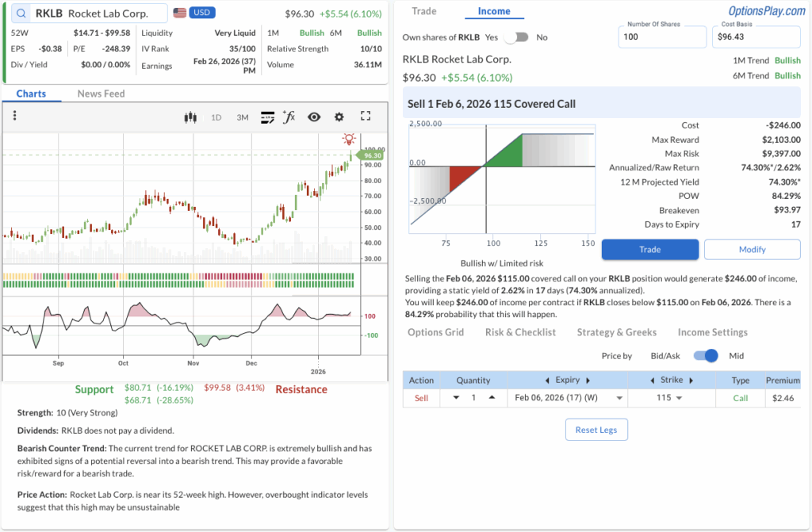Open the chart's three-dot options menu
Image resolution: width=812 pixels, height=532 pixels.
point(14,117)
